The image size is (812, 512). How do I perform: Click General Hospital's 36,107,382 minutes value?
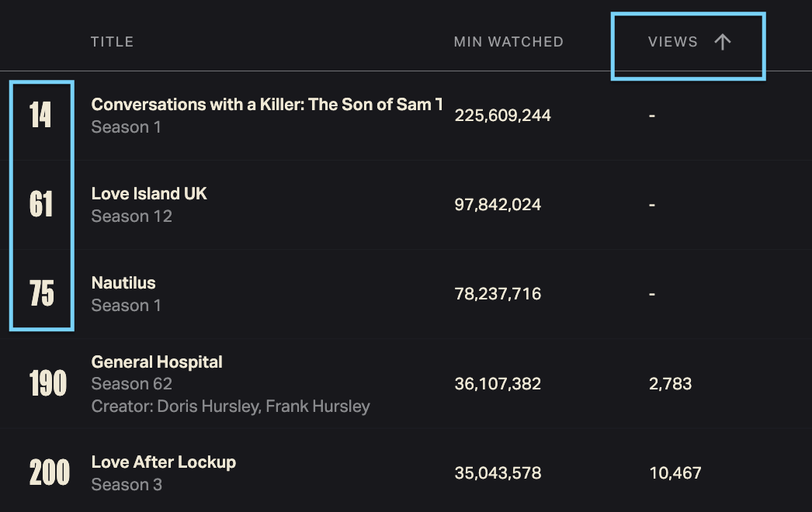point(498,383)
